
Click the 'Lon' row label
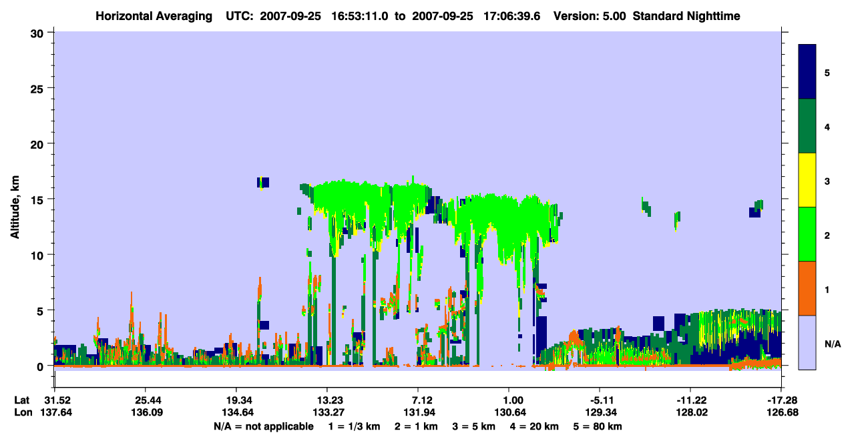click(x=22, y=412)
